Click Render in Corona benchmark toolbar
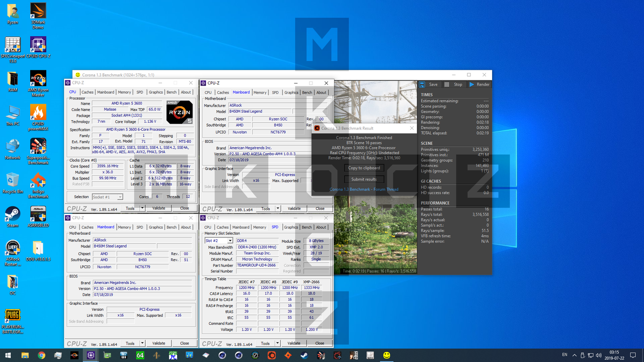644x362 pixels. tap(479, 84)
